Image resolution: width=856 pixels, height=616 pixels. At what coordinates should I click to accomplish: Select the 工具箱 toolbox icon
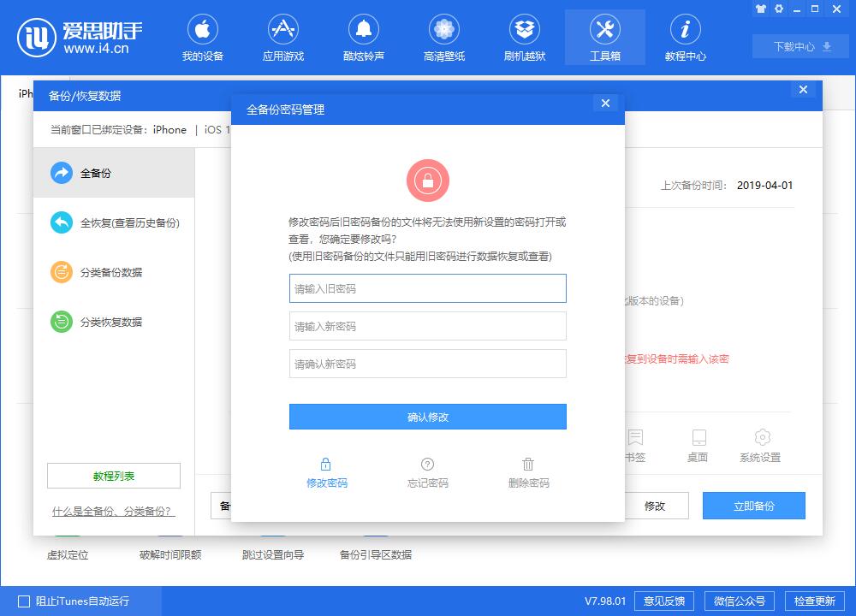click(604, 37)
